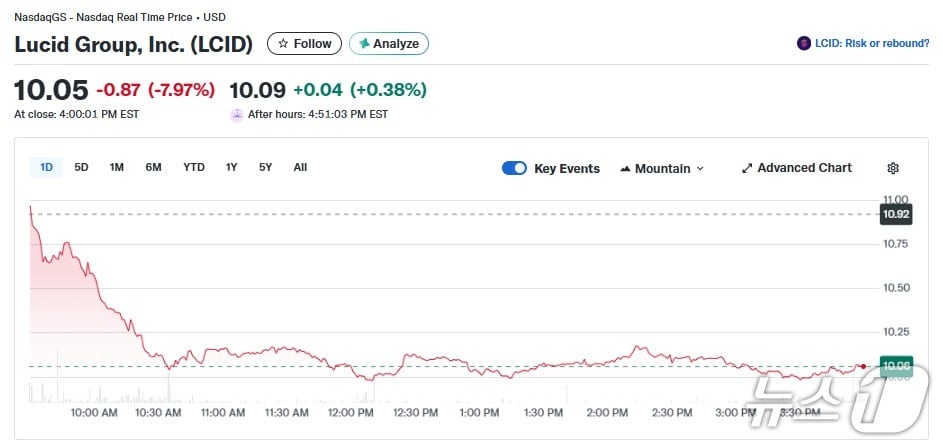Click the purple LCID badge icon
This screenshot has width=943, height=447.
(x=803, y=43)
